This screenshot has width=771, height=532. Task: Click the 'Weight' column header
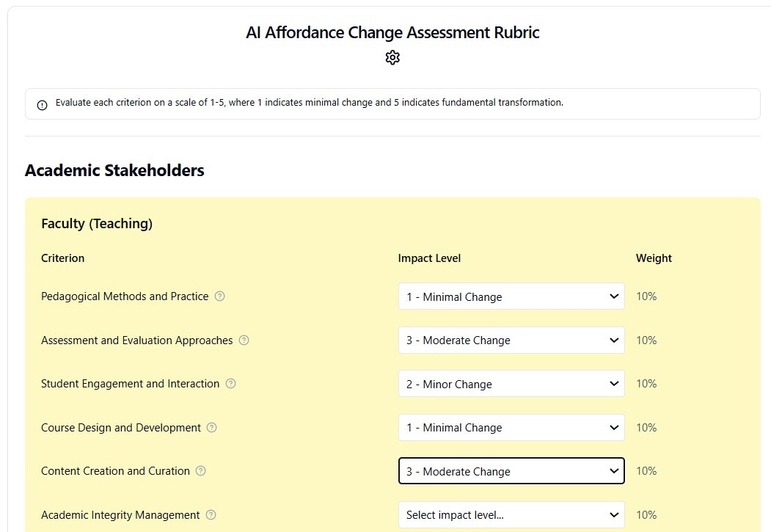point(654,258)
